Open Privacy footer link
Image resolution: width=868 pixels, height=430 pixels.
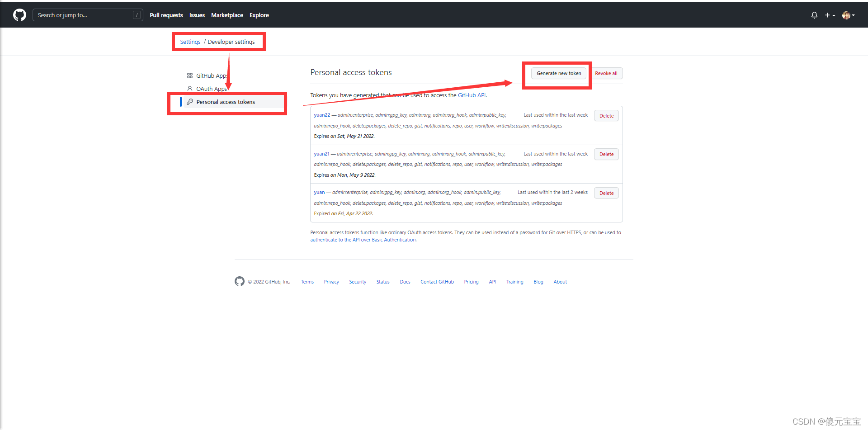[331, 282]
